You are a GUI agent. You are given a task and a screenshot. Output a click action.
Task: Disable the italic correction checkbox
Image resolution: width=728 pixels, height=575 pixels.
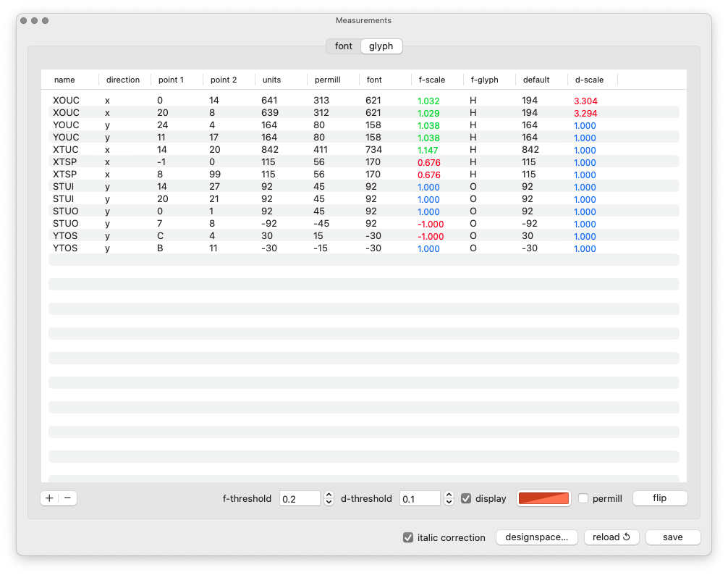tap(408, 537)
